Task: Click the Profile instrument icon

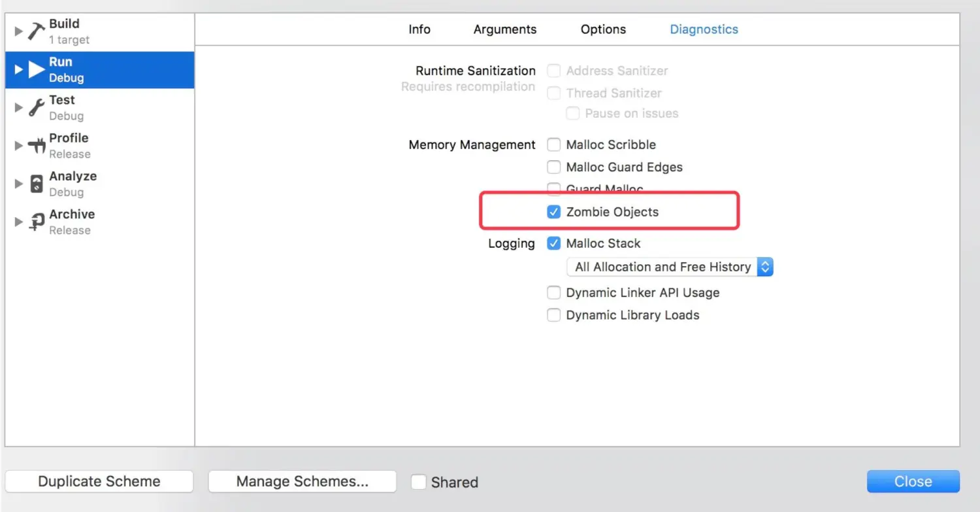Action: click(x=37, y=146)
